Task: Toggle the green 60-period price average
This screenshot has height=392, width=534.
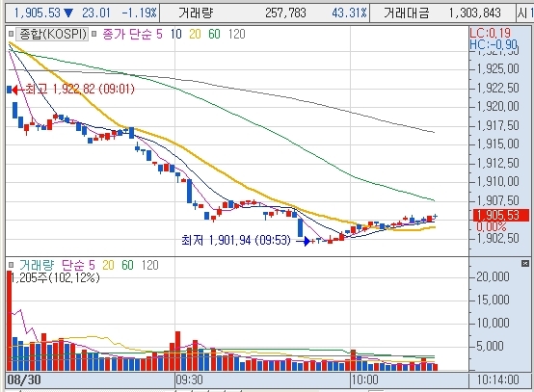Action: tap(214, 34)
